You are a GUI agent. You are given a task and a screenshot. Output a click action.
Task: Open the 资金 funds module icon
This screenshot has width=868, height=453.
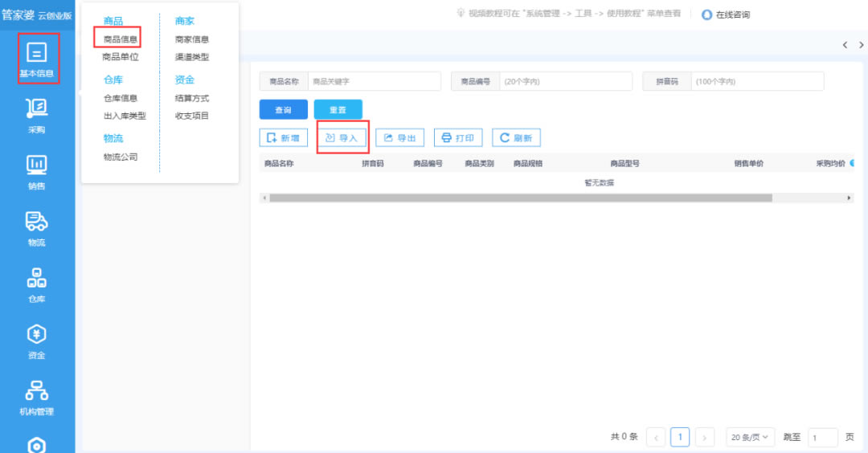click(x=37, y=334)
